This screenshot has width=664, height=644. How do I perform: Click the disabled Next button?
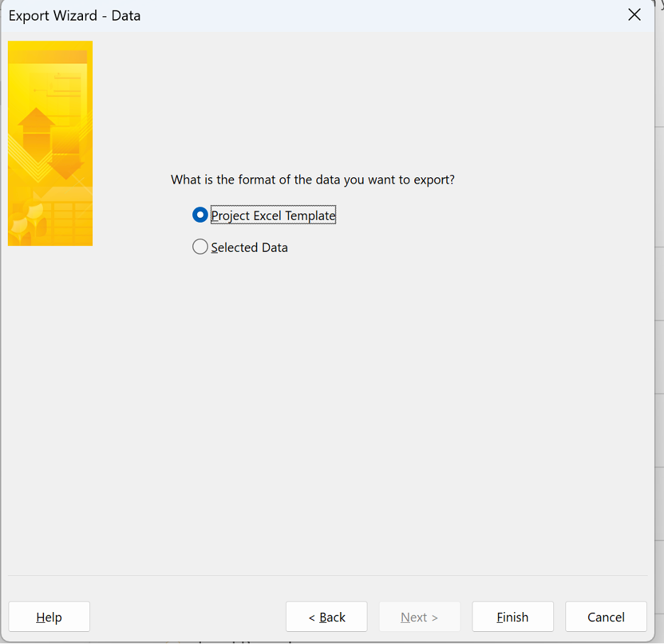(x=419, y=616)
